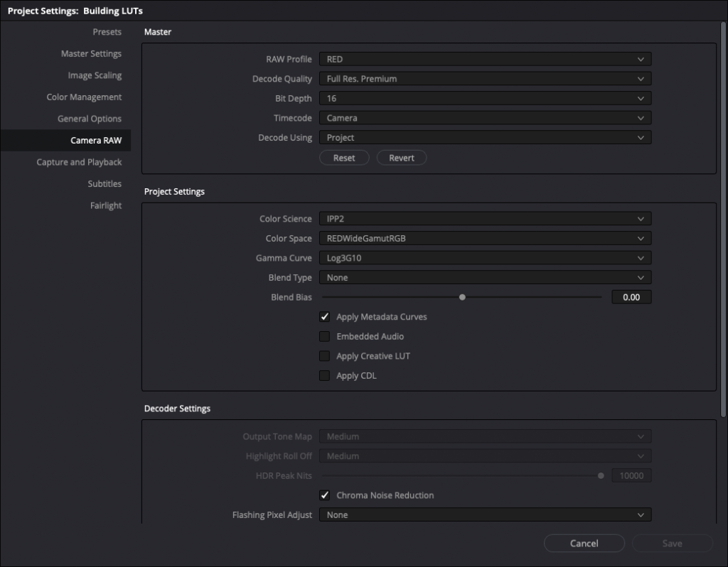The height and width of the screenshot is (567, 728).
Task: Open the Color Science dropdown
Action: pyautogui.click(x=485, y=219)
